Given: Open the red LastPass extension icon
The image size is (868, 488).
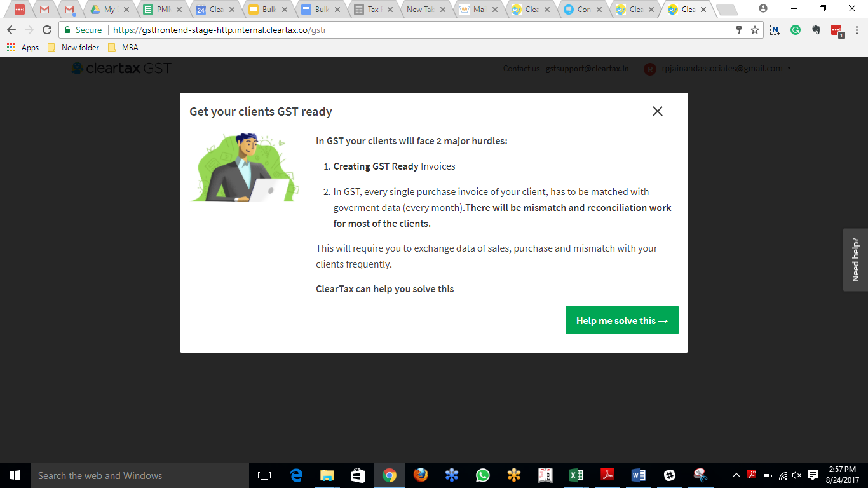Looking at the screenshot, I should click(837, 30).
